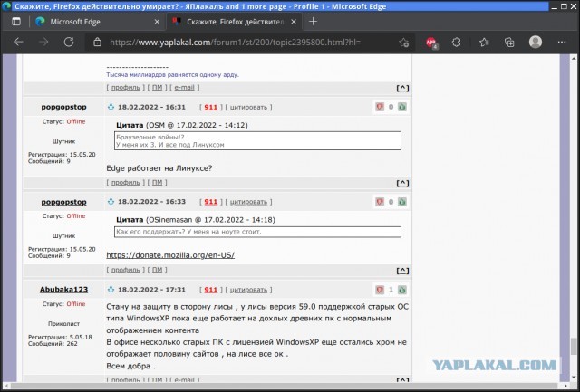This screenshot has height=392, width=580.
Task: Click the anchor icon on the 16:31 post
Action: tap(111, 107)
